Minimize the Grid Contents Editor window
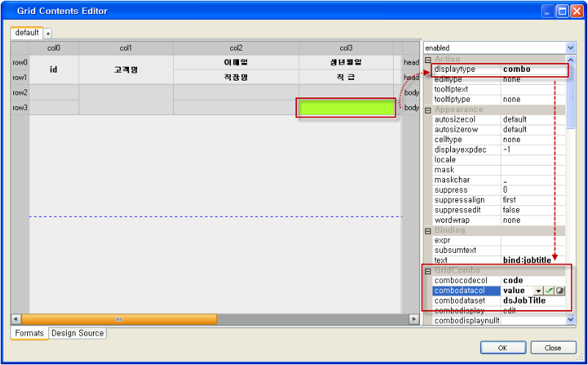This screenshot has height=365, width=588. (548, 11)
